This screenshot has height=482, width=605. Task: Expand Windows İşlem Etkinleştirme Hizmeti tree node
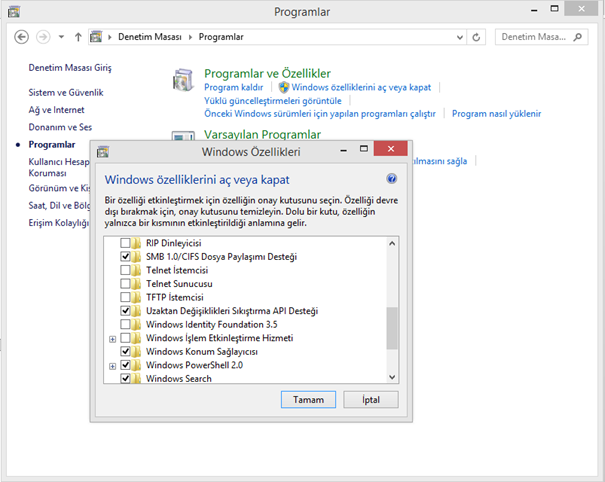112,339
